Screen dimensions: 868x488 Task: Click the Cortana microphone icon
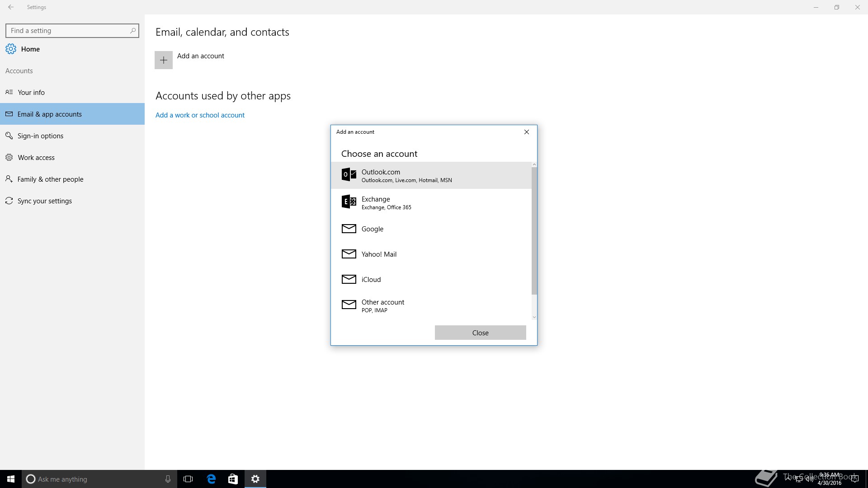[x=168, y=479]
